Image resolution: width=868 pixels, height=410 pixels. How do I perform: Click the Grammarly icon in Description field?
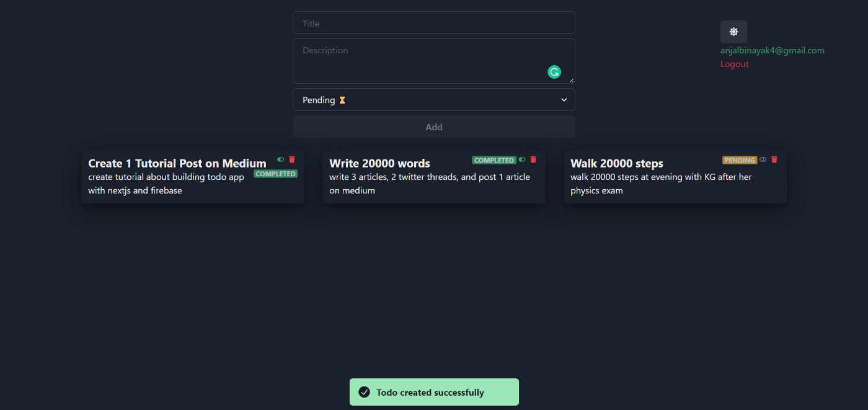554,72
